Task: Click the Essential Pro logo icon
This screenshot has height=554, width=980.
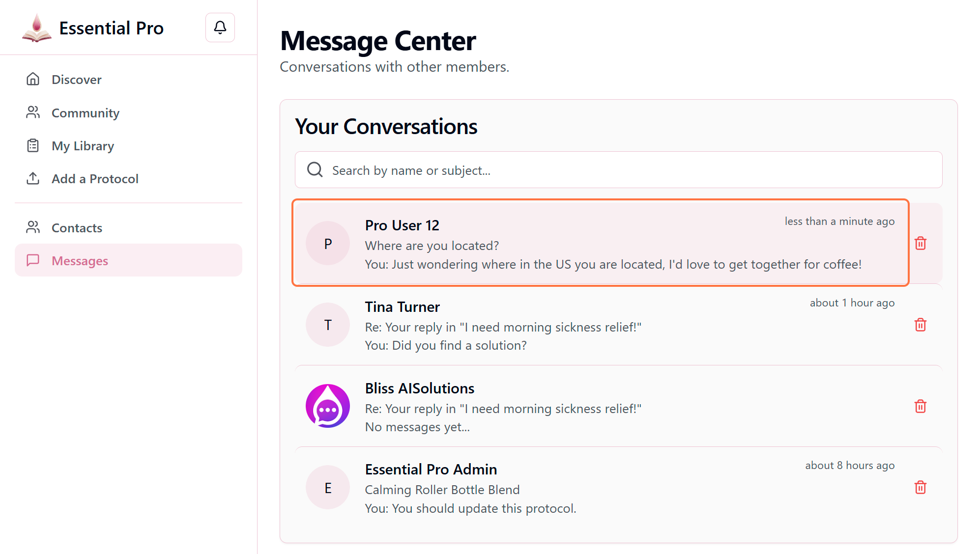Action: pyautogui.click(x=36, y=28)
